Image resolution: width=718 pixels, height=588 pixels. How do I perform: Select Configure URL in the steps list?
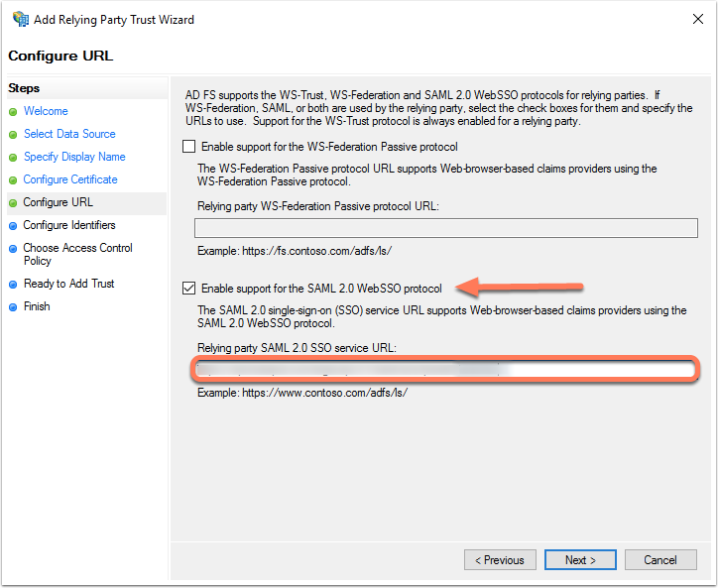[x=58, y=202]
